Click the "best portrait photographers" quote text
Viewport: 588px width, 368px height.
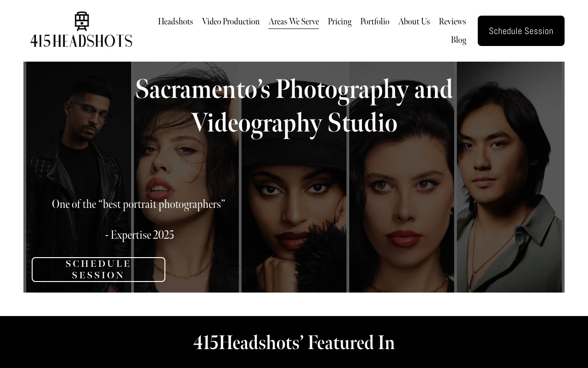point(138,204)
